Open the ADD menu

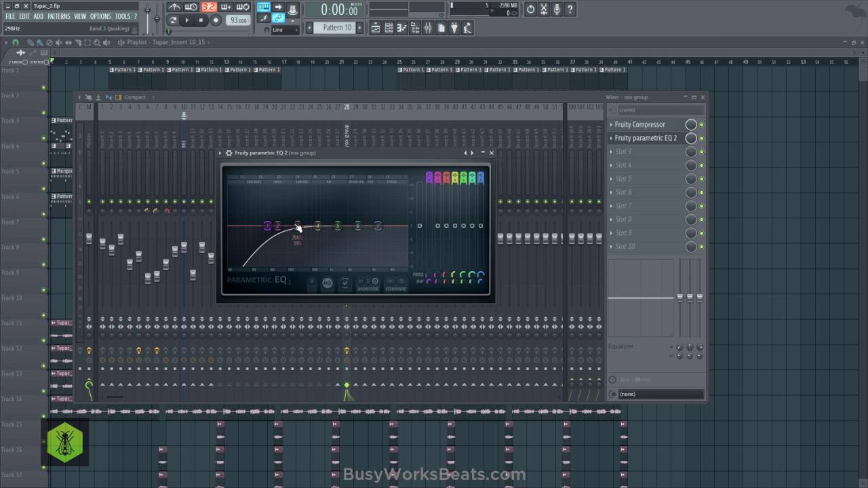coord(39,16)
